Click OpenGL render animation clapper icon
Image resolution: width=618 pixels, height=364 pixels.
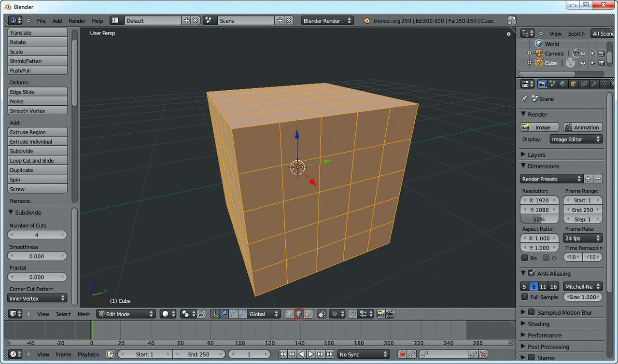pos(390,314)
